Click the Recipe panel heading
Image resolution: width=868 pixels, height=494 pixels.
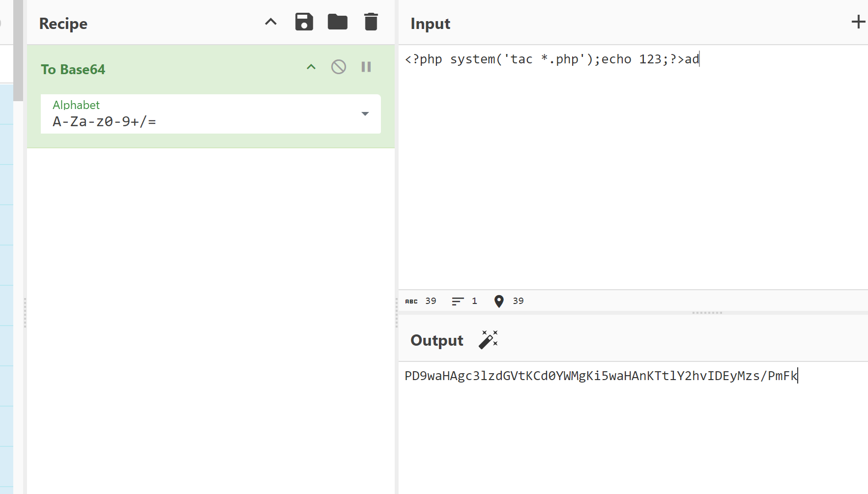pos(63,24)
